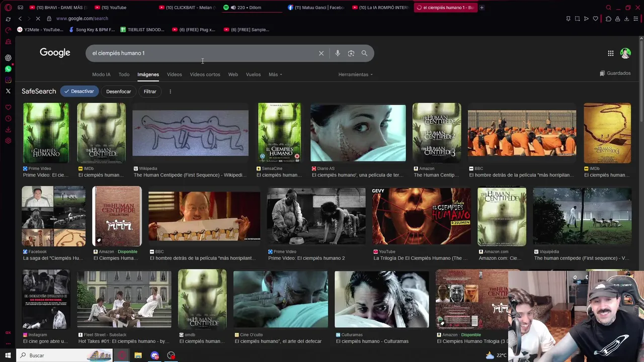Open Instagram in the Opera sidebar
This screenshot has width=644, height=362.
(x=8, y=80)
